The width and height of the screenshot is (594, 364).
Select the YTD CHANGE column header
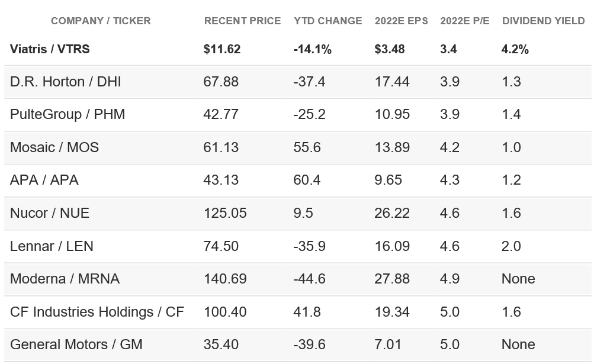[327, 21]
